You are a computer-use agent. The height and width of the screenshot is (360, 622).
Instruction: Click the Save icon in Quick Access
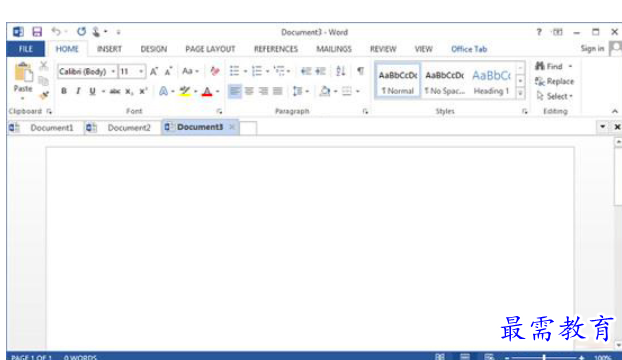pos(37,32)
